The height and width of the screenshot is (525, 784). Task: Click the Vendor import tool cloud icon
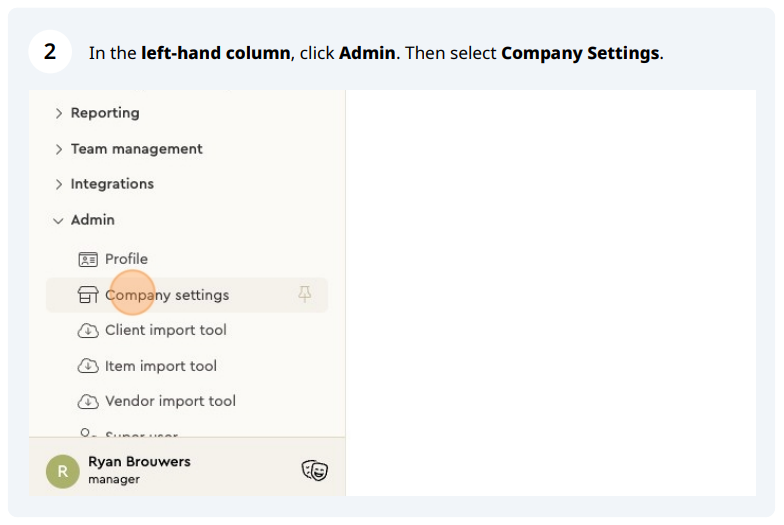tap(88, 401)
